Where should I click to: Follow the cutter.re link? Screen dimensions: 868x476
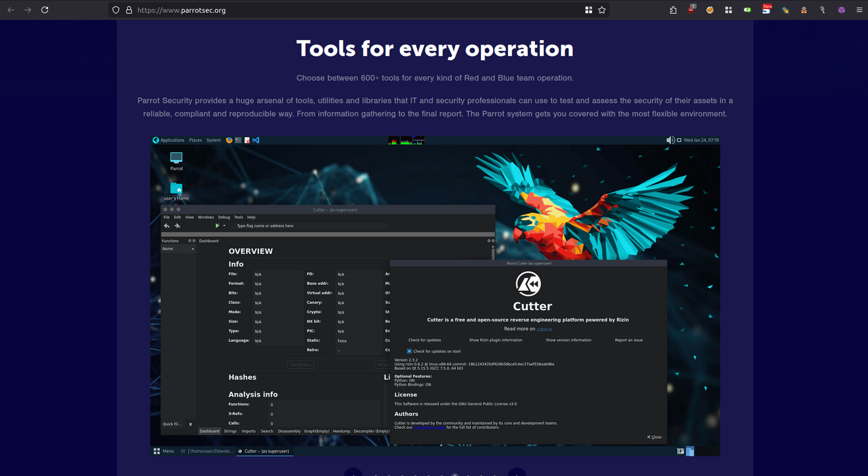pos(544,329)
